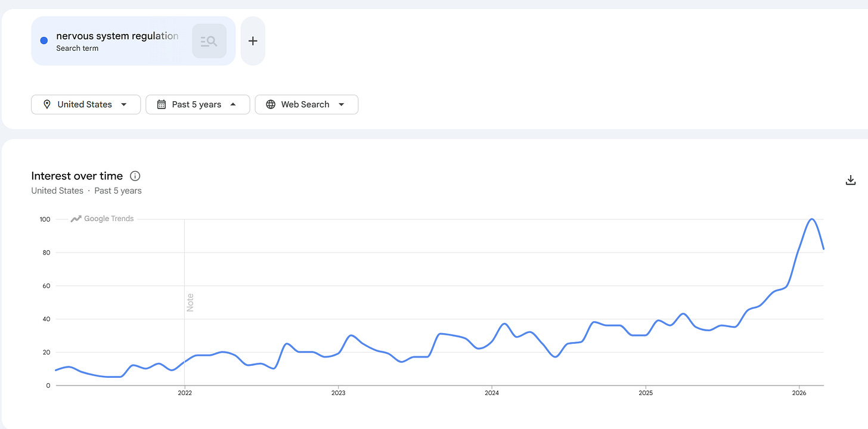Screen dimensions: 868x429
Task: Collapse the Past 5 years dropdown arrow
Action: tap(233, 104)
